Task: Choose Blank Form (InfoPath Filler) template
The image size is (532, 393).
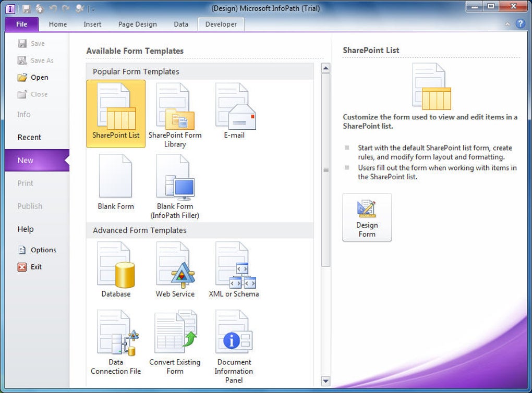Action: click(175, 185)
